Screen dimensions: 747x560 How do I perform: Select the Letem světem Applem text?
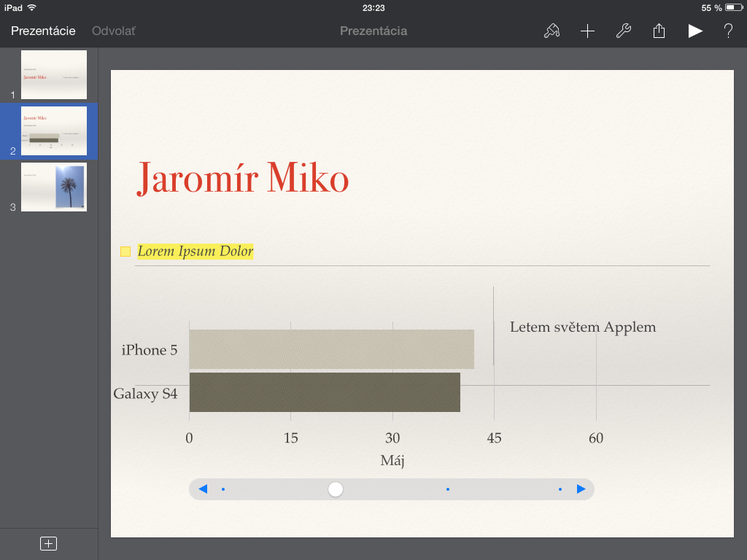pyautogui.click(x=583, y=327)
